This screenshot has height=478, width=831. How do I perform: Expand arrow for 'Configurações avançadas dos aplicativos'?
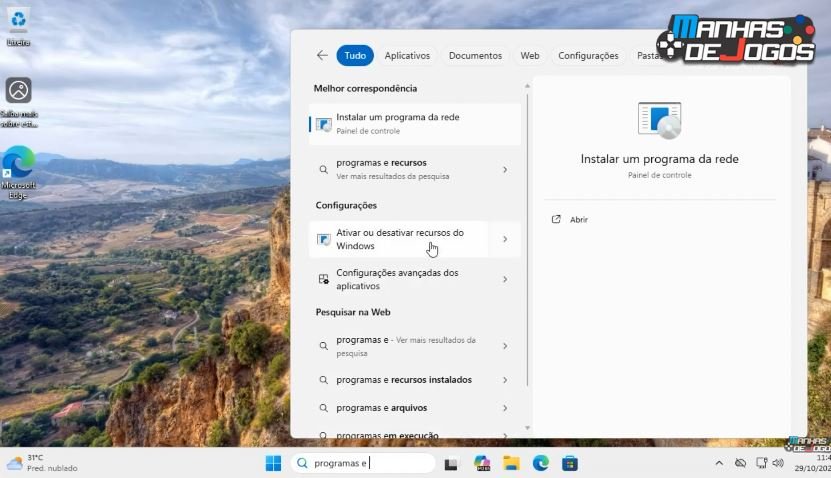pos(504,279)
